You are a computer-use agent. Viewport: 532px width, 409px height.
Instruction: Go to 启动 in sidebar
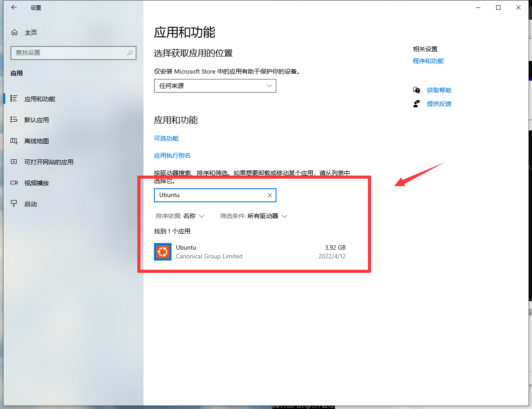point(31,204)
